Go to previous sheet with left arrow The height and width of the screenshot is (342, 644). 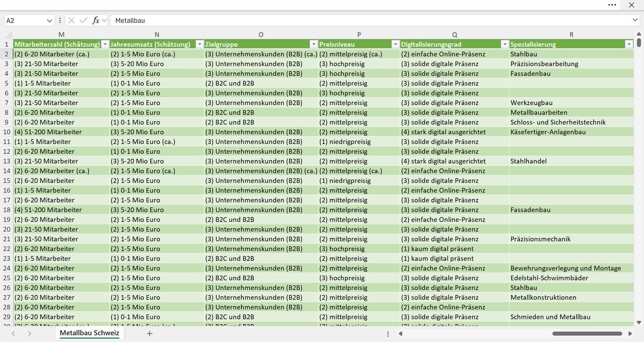coord(13,333)
